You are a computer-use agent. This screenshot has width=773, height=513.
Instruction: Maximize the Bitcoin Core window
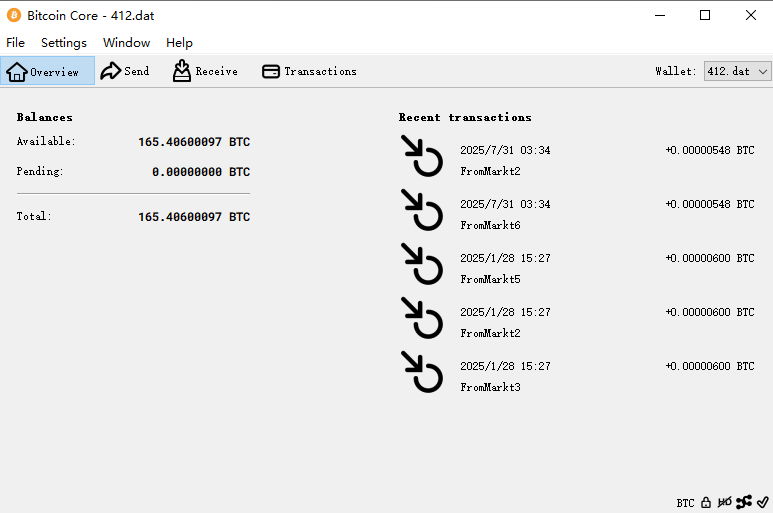(x=705, y=15)
